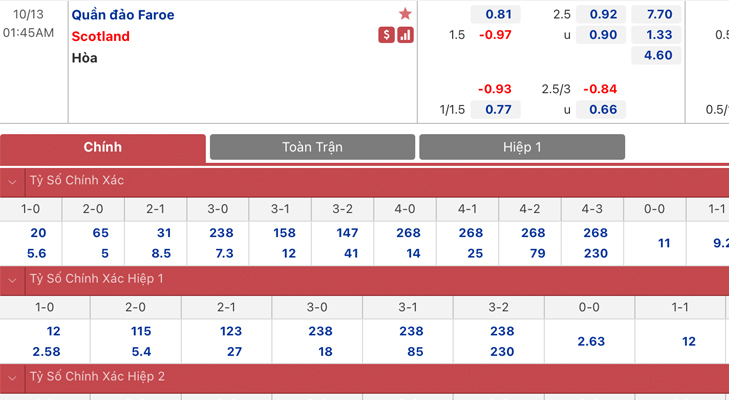Switch to the Hiệp 1 tab
This screenshot has width=729, height=400.
(x=522, y=147)
